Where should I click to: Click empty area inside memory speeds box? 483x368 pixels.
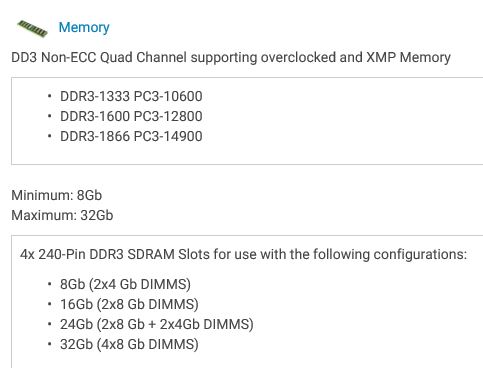(x=333, y=120)
